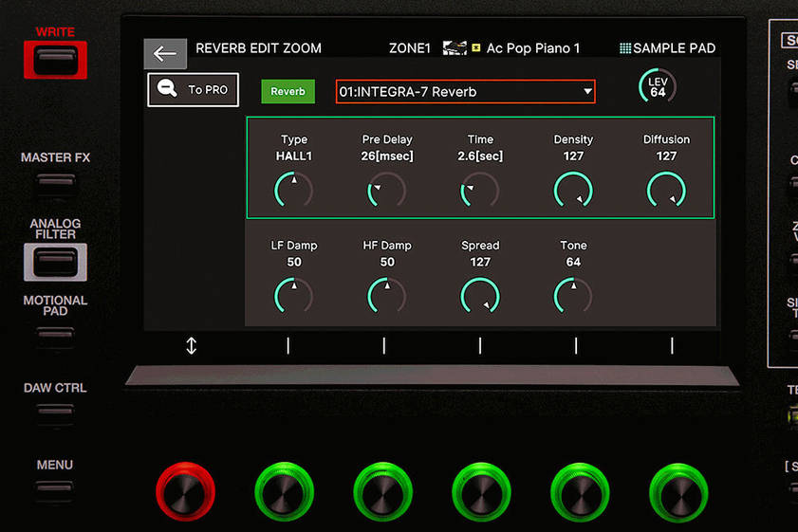
Task: Select the Pre Delay knob
Action: [x=386, y=191]
